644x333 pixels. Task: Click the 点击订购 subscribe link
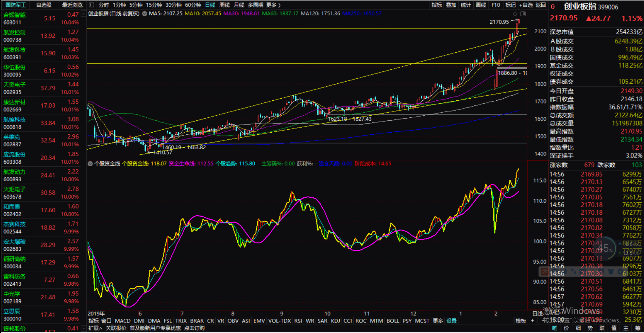[x=194, y=328]
